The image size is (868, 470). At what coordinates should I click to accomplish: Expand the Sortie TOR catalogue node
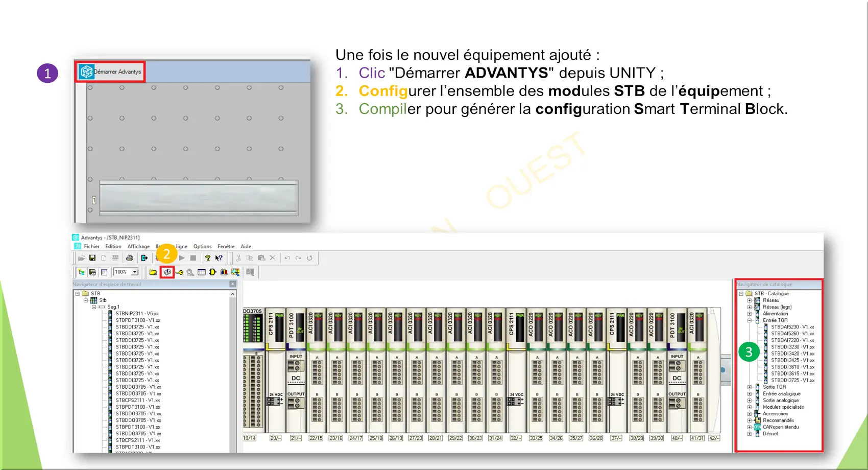click(750, 387)
